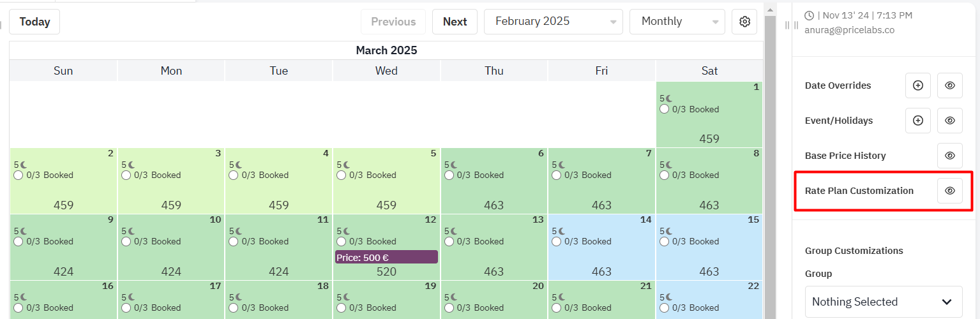The image size is (980, 319).
Task: Toggle Event/Holidays visibility eye icon
Action: pyautogui.click(x=950, y=121)
